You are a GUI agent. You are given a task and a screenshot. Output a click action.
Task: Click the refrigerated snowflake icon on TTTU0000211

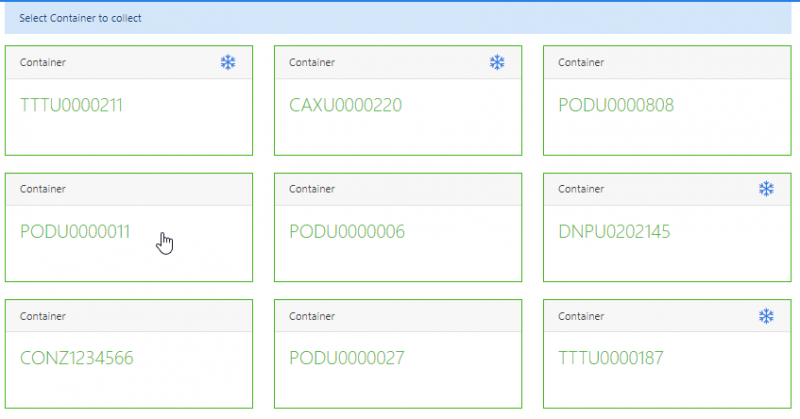[x=228, y=63]
